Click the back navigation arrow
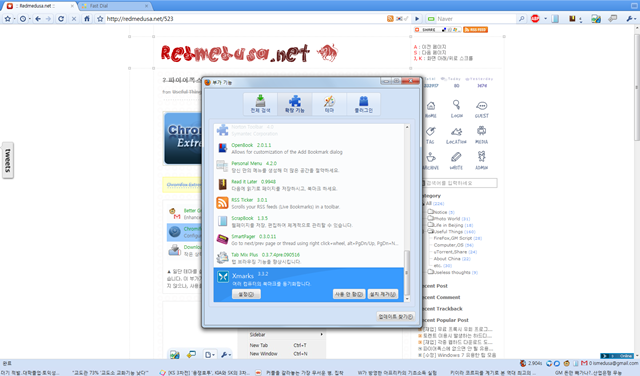 point(38,19)
